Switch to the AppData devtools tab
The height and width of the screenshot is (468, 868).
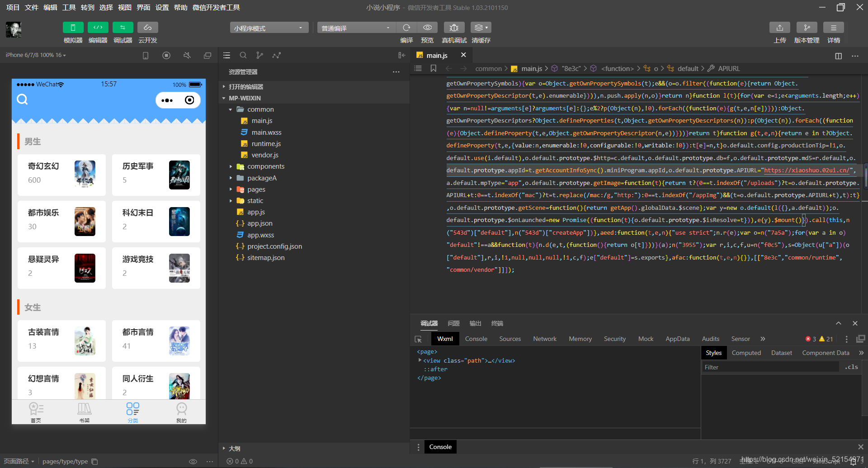(678, 339)
